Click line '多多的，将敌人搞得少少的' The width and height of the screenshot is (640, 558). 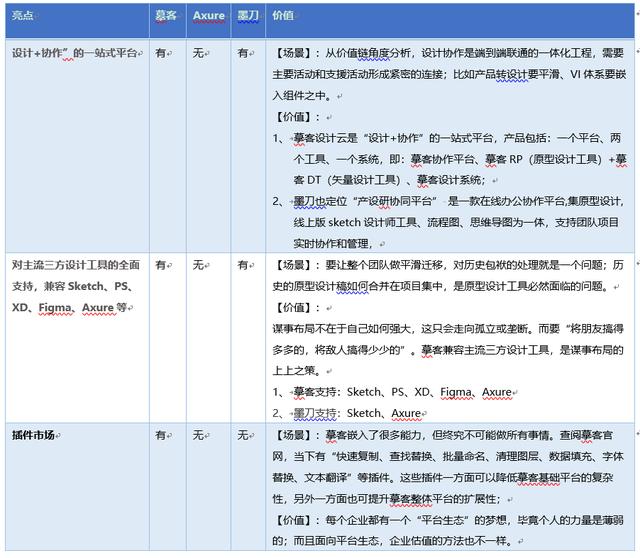[448, 350]
